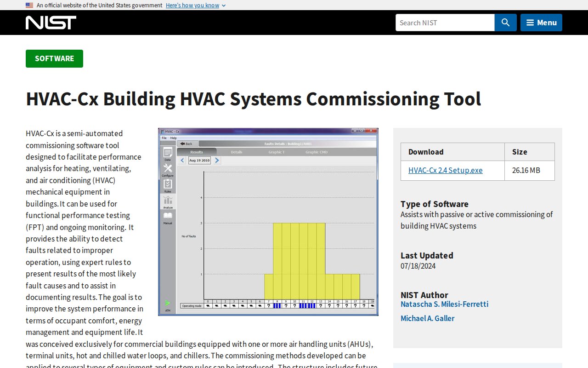This screenshot has width=588, height=368.
Task: Open Michael A. Galler author link
Action: (427, 318)
